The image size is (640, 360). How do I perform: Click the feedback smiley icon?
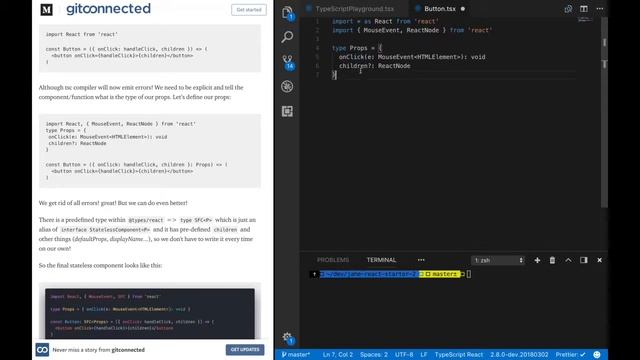pos(597,354)
